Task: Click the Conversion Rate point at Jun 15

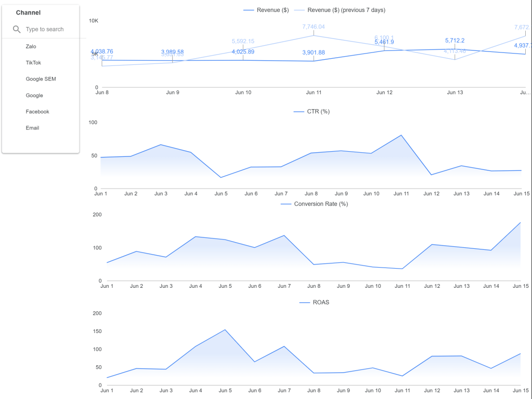Action: pyautogui.click(x=520, y=222)
